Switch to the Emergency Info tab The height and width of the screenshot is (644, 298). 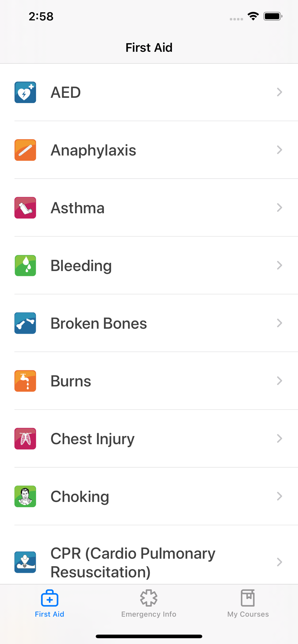pos(149,604)
